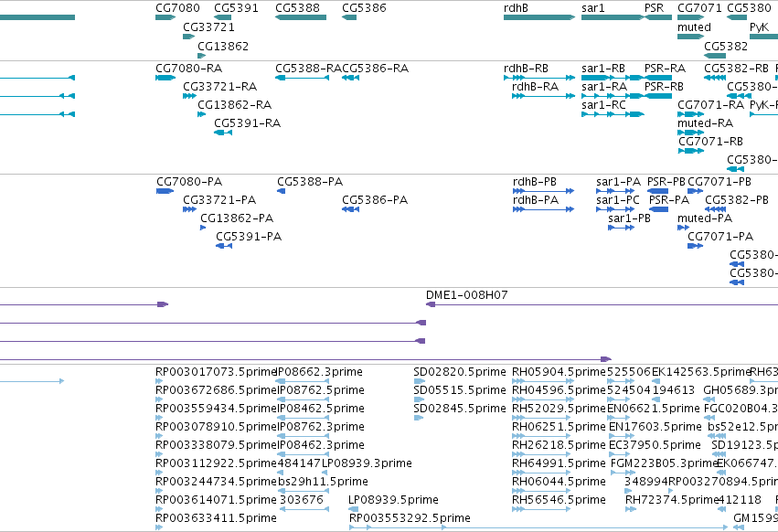Click the DME1-008H07 BAC label
778x532 pixels.
point(467,295)
